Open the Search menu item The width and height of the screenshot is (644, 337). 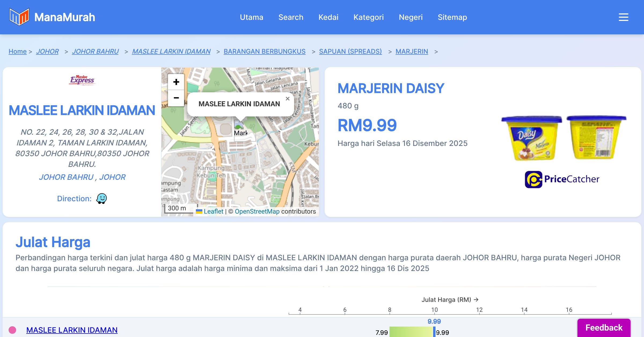point(291,17)
